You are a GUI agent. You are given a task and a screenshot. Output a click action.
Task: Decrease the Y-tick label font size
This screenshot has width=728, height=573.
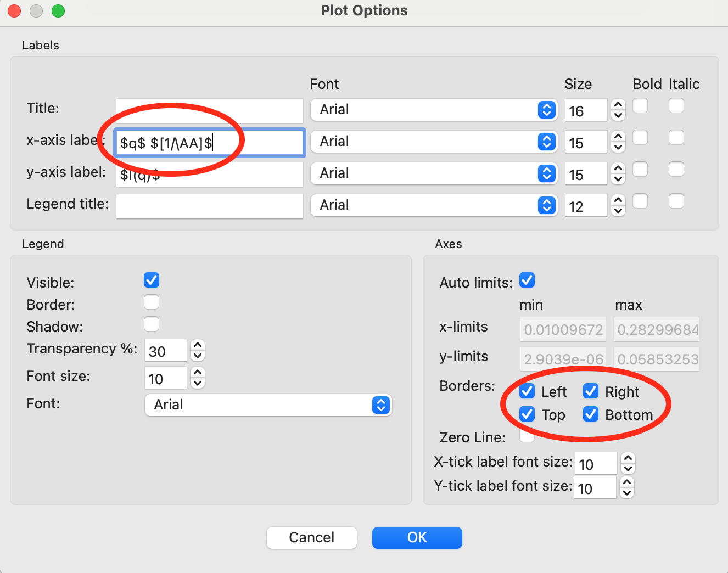(x=627, y=493)
